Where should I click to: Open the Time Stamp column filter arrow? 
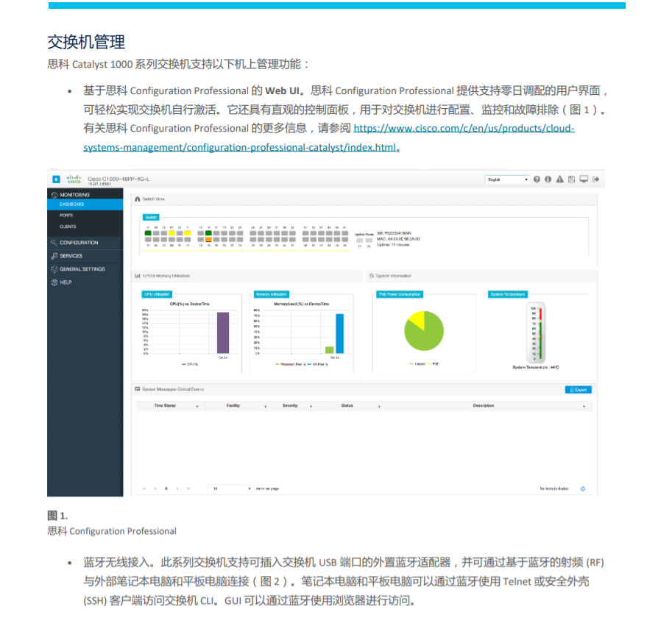pyautogui.click(x=197, y=406)
